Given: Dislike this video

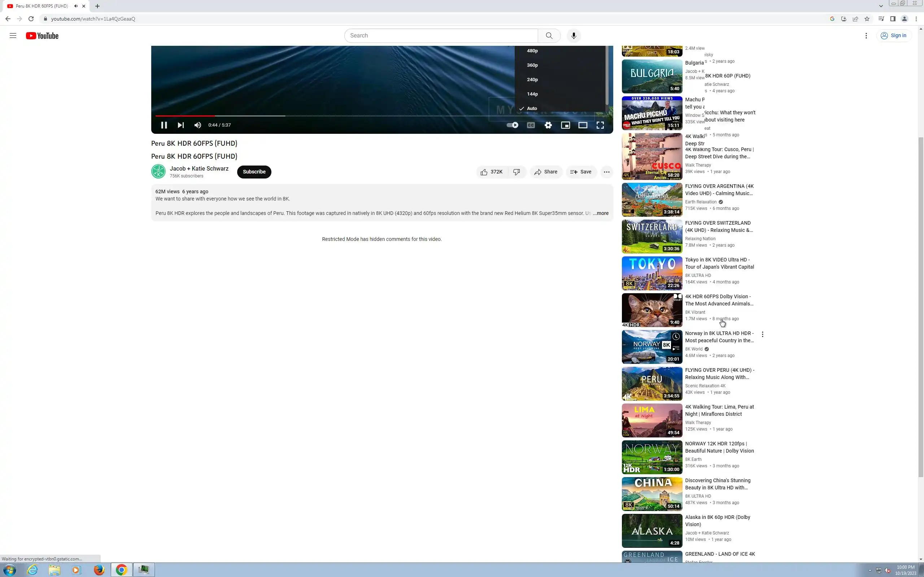Looking at the screenshot, I should click(x=517, y=172).
